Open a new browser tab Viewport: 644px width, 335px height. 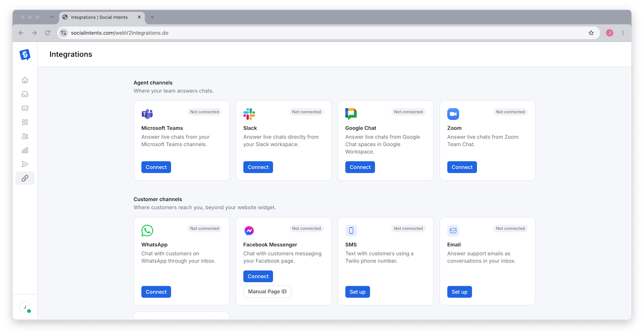(152, 17)
